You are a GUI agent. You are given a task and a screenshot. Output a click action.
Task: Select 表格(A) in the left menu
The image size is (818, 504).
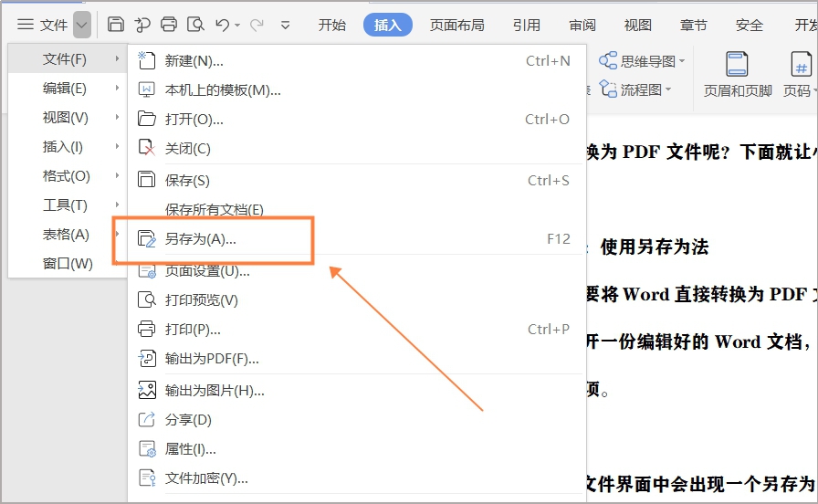[68, 235]
